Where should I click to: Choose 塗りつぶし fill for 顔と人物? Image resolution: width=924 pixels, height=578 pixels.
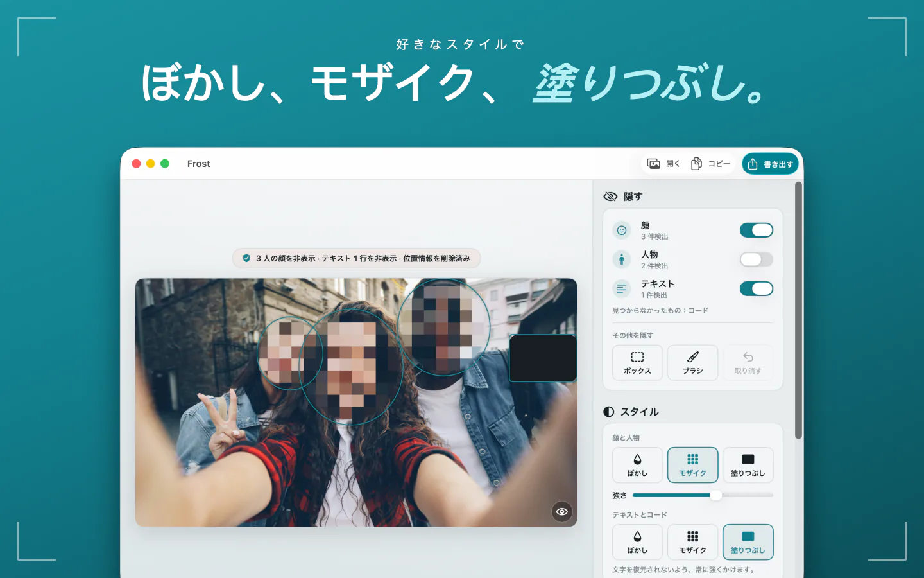click(748, 465)
